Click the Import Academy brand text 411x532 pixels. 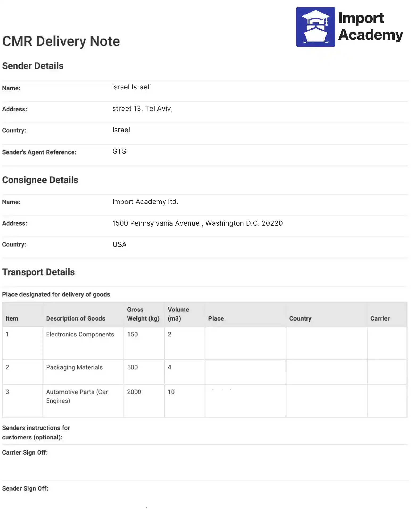[371, 27]
